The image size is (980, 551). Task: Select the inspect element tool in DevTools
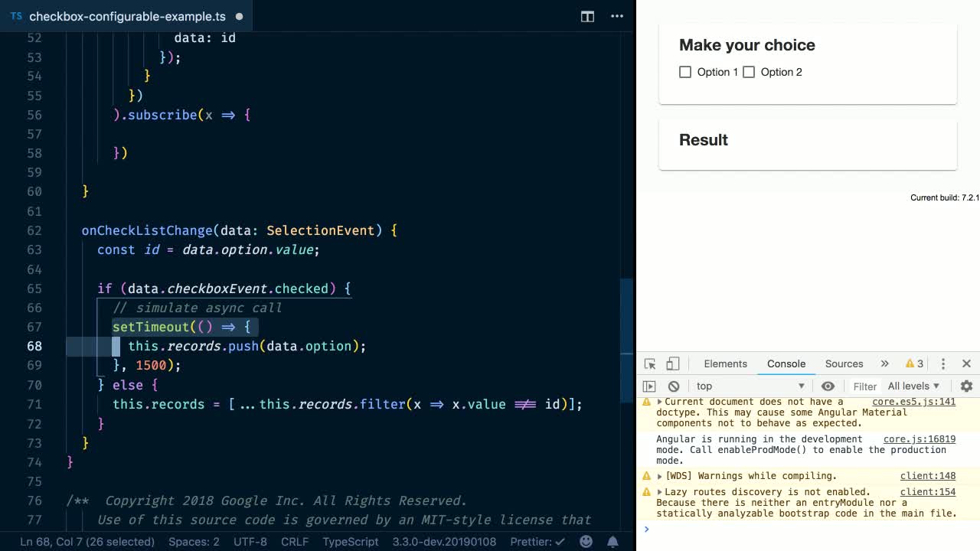coord(650,364)
